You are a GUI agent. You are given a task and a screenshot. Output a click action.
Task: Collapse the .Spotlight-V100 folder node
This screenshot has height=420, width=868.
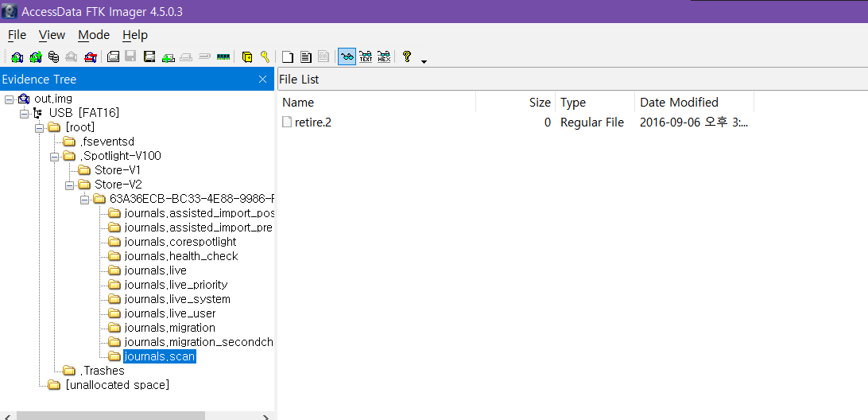click(54, 156)
